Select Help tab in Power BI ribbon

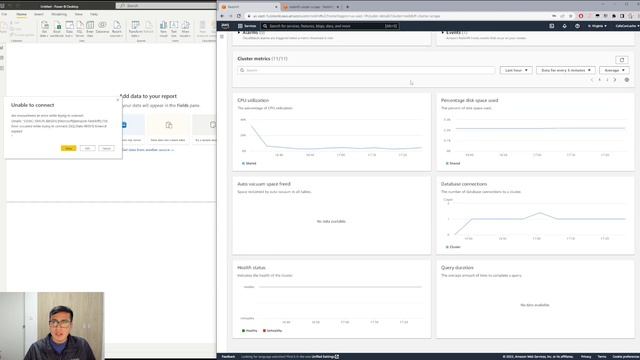tap(94, 14)
